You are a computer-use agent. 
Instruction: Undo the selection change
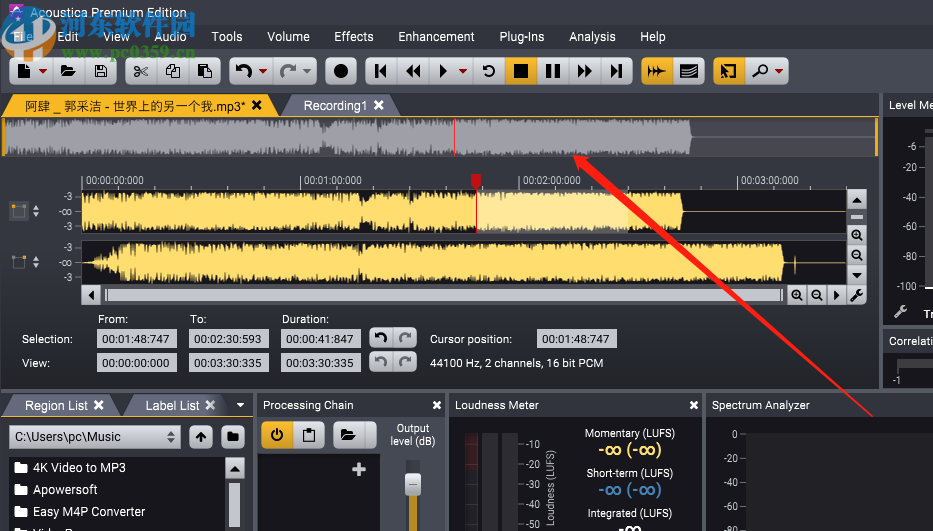(x=381, y=338)
